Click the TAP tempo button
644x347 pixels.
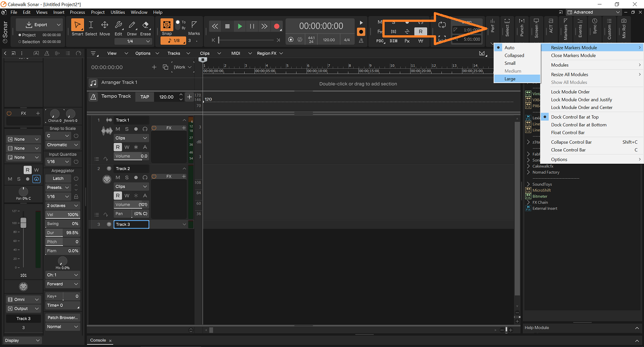[x=144, y=96]
